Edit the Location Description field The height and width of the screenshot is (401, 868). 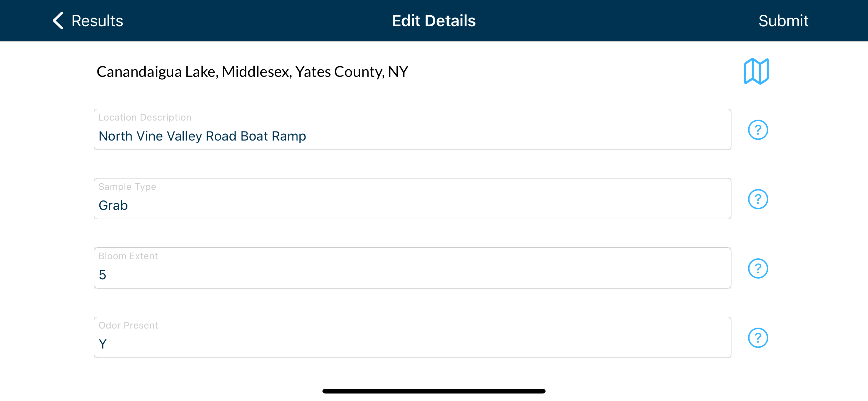coord(412,129)
